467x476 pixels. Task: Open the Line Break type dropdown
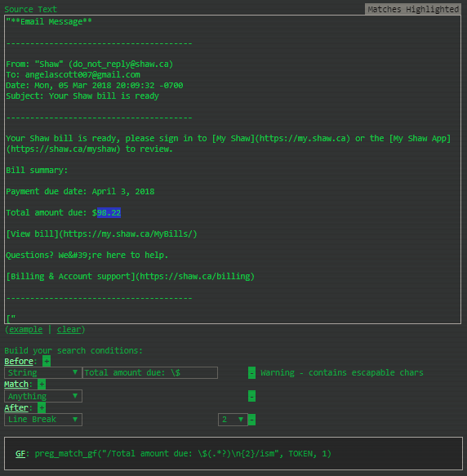pos(43,420)
